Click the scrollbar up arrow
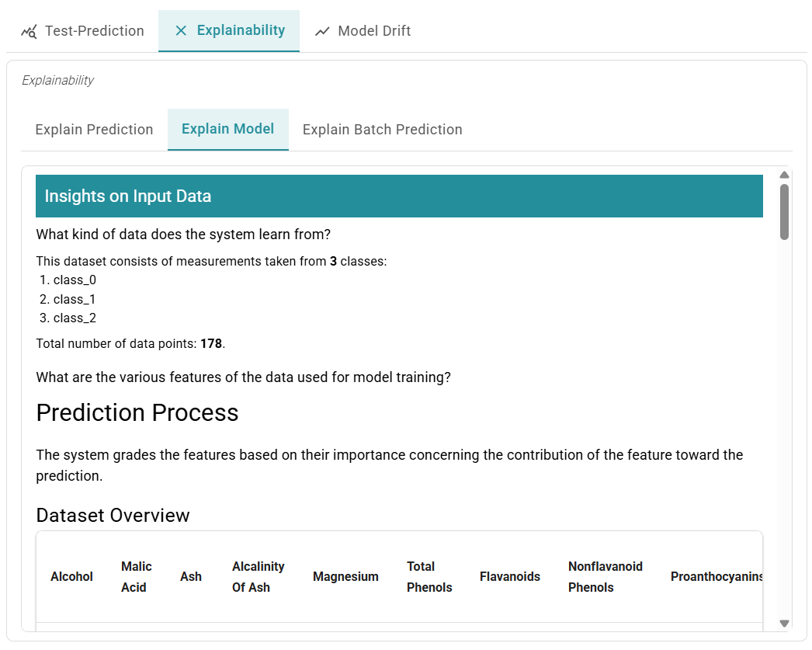 (784, 174)
